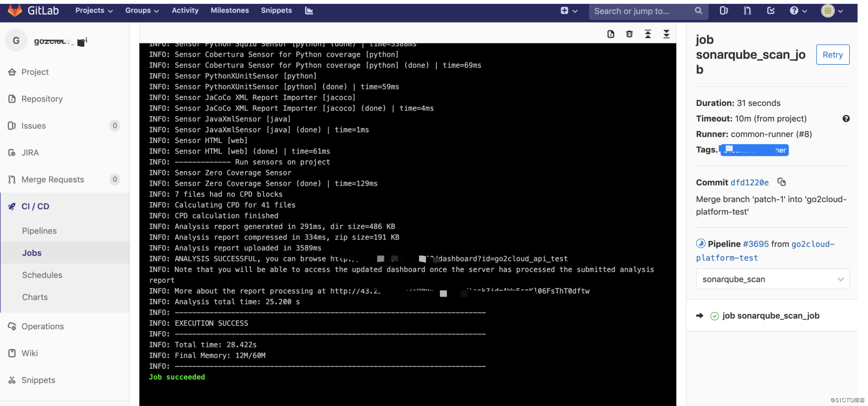This screenshot has height=406, width=868.
Task: Copy the commit SHA dfd1220e
Action: click(782, 182)
